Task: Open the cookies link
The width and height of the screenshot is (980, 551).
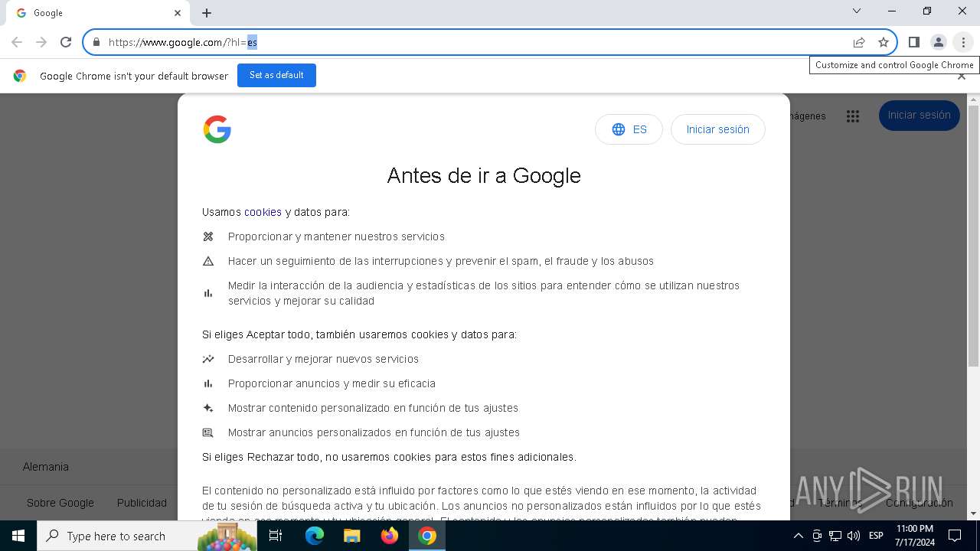Action: pos(263,212)
